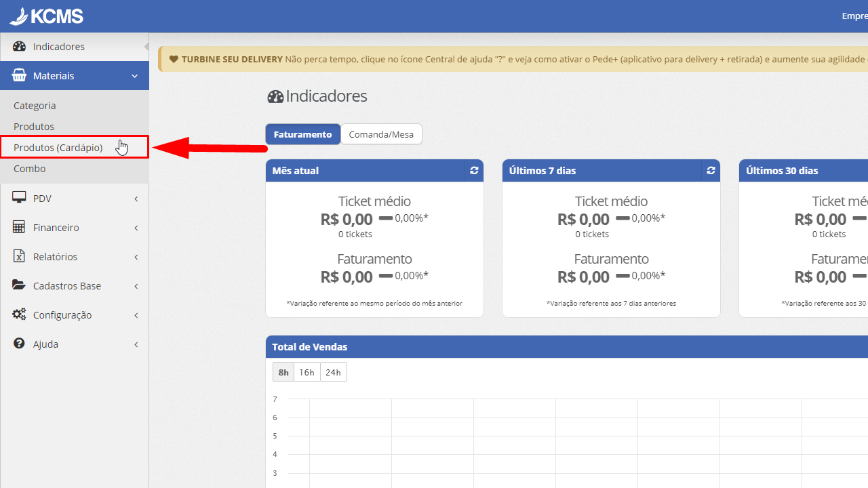Select the Faturamento tab

(x=302, y=134)
